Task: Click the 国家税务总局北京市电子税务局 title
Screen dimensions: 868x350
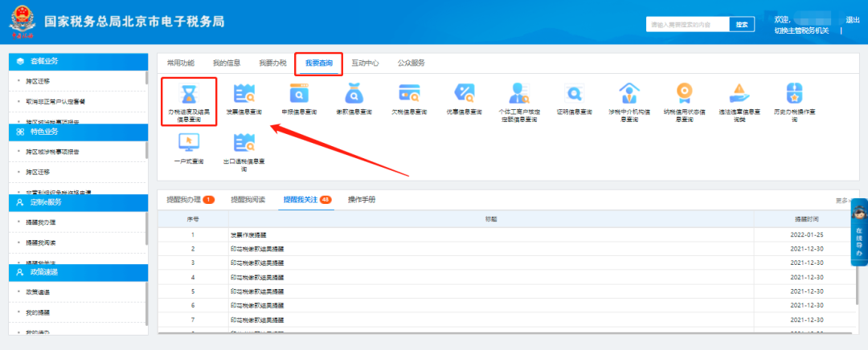Action: click(134, 22)
